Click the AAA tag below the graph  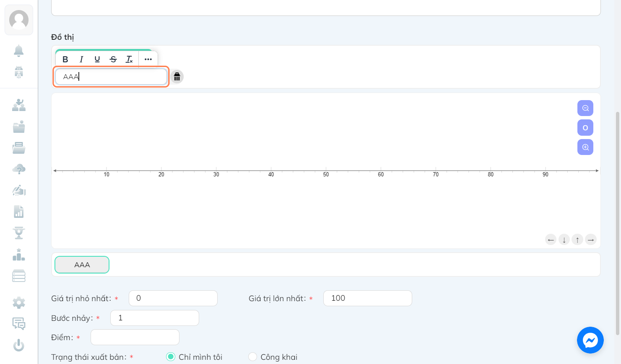click(x=82, y=265)
